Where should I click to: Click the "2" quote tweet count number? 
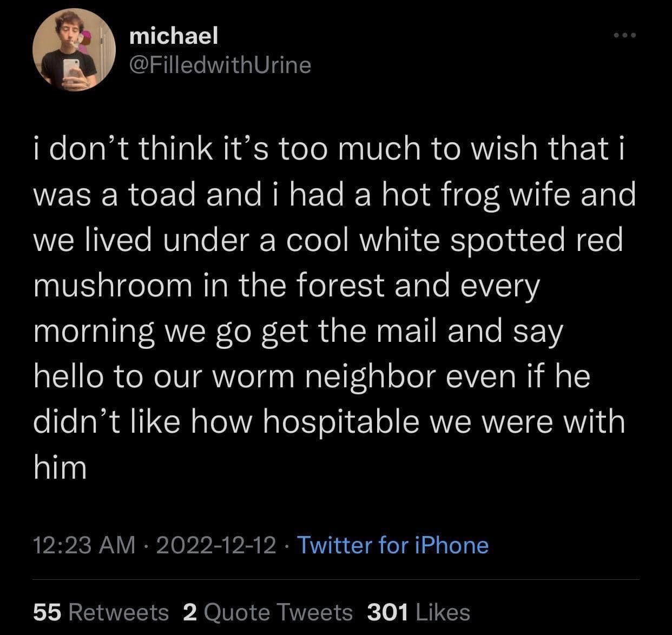pos(189,612)
